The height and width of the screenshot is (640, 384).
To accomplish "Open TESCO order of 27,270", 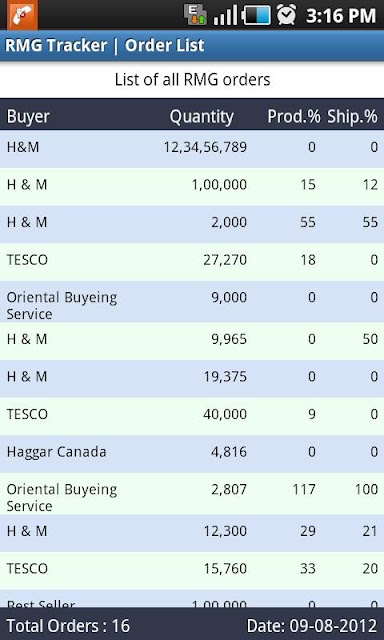I will pos(192,262).
